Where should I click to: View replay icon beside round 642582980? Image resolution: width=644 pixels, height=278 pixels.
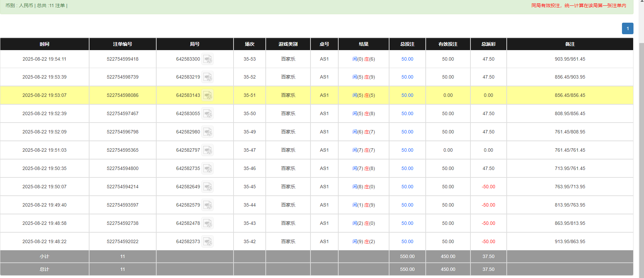point(207,132)
